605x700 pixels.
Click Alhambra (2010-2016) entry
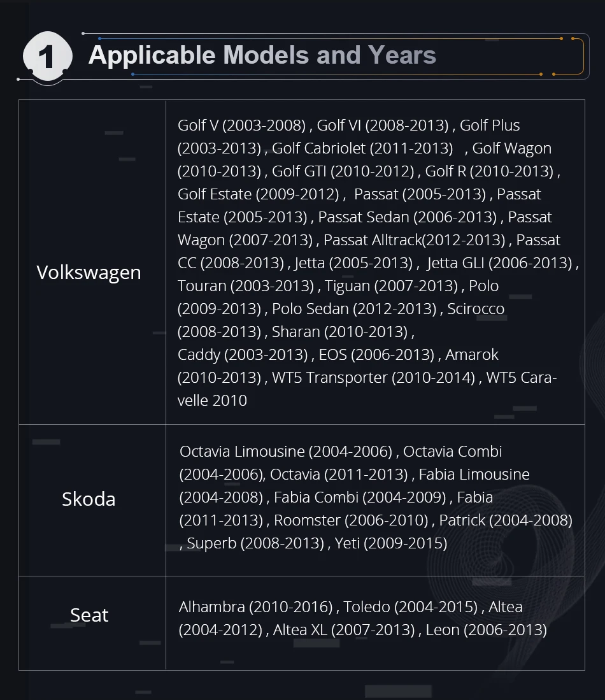coord(255,607)
